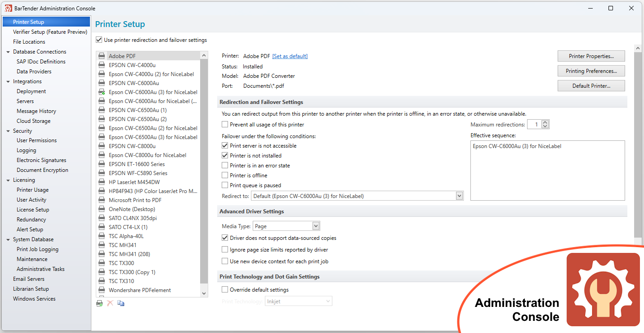644x333 pixels.
Task: Check Printer is in an error state
Action: [225, 166]
